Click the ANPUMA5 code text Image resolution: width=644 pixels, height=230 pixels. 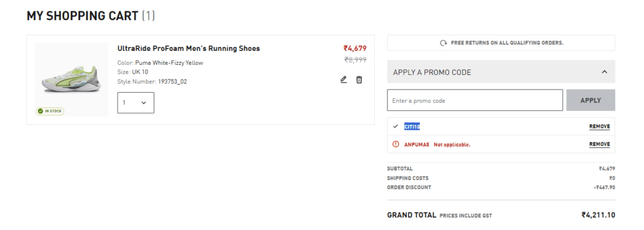416,145
